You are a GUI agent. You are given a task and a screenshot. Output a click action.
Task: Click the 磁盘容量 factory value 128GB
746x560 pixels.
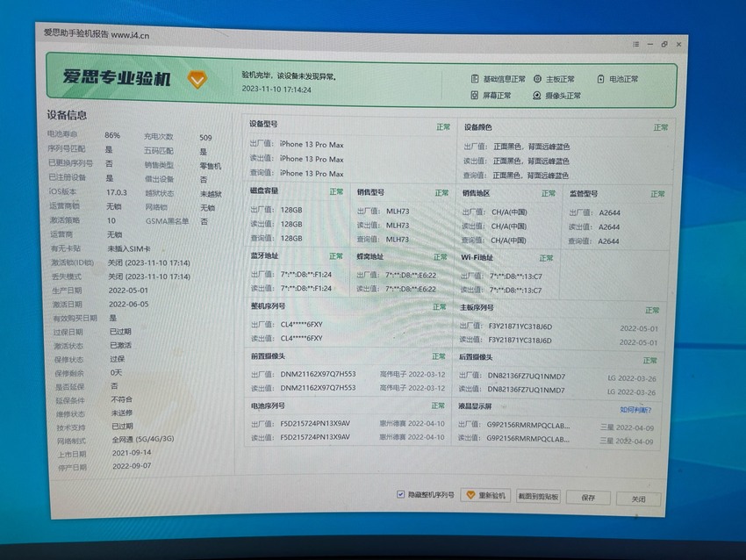[291, 210]
